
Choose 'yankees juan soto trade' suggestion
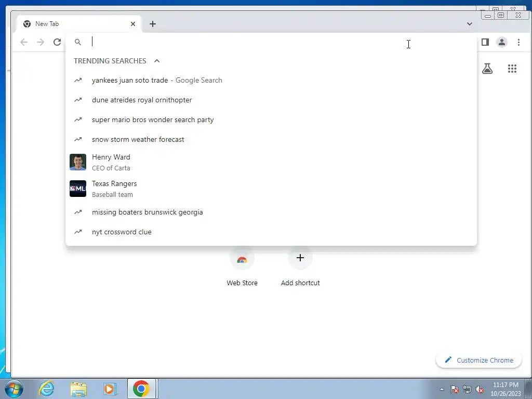(x=271, y=81)
